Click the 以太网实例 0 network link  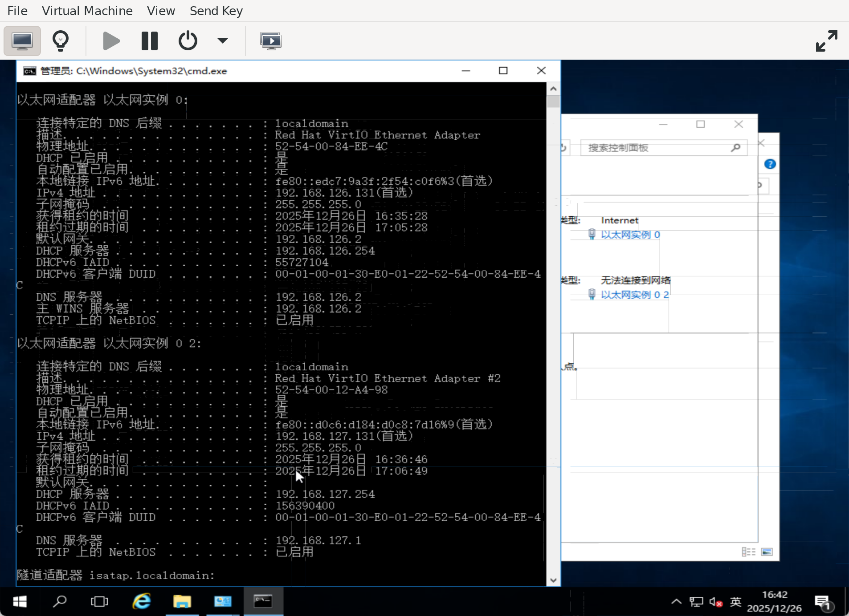click(630, 235)
